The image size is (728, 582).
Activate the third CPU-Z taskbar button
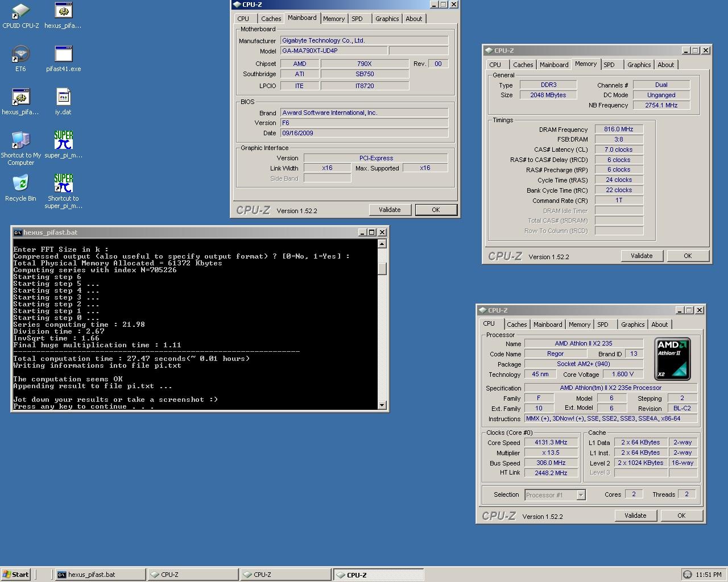point(378,575)
